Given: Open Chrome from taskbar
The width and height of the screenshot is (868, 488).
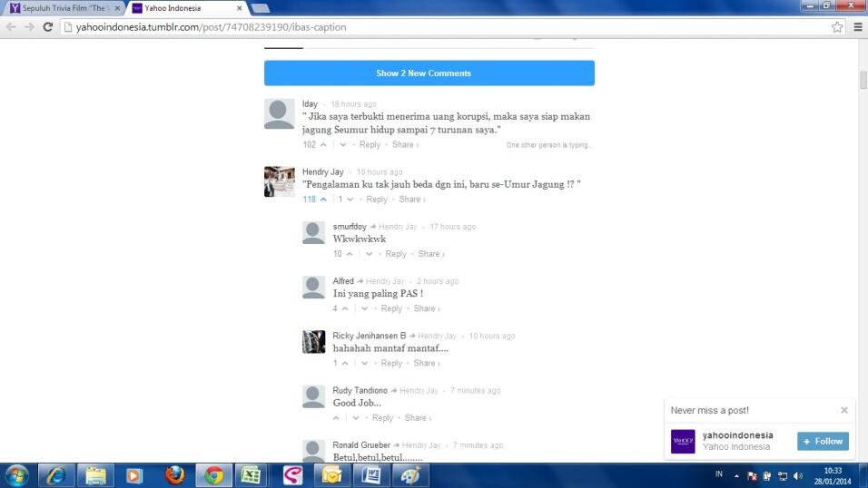Looking at the screenshot, I should tap(213, 476).
